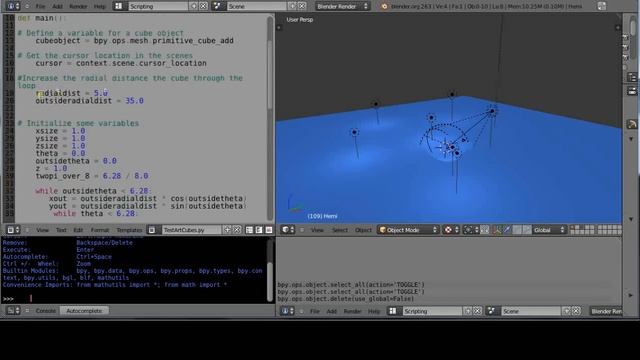Open the File menu in the top bar
Viewport: 640px width, 360px height.
pos(40,7)
